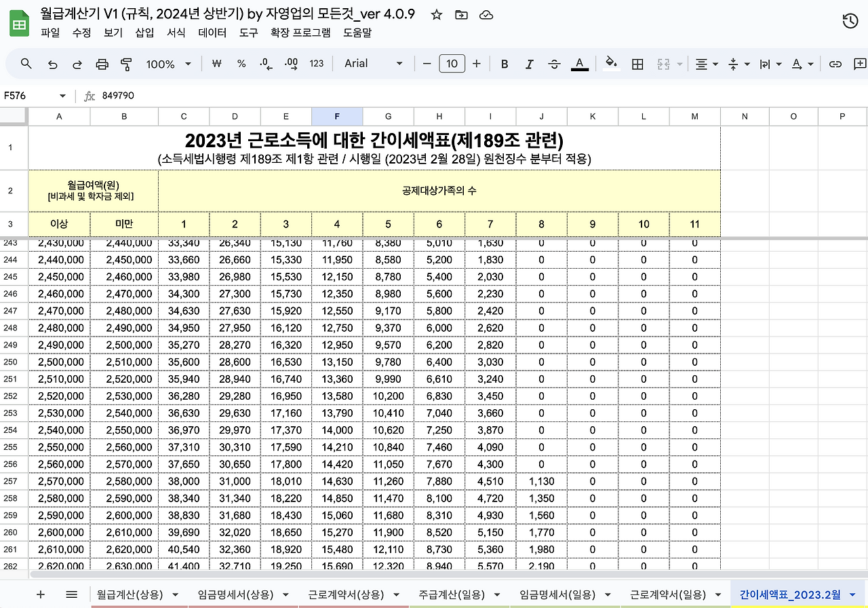The width and height of the screenshot is (868, 608).
Task: Click the merge cells icon
Action: click(x=663, y=64)
